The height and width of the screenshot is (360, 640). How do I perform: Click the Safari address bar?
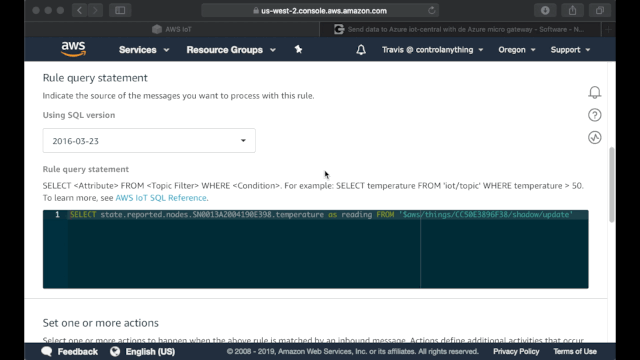click(x=320, y=11)
